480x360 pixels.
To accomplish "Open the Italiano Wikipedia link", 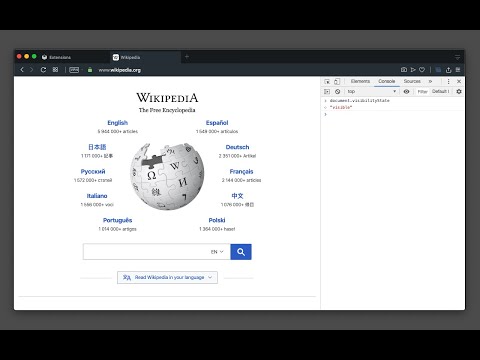I will (x=97, y=196).
